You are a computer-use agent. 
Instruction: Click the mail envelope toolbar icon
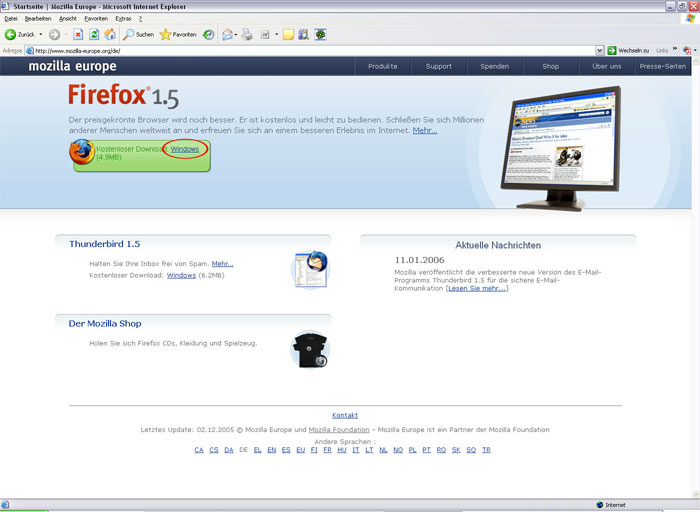click(x=227, y=34)
